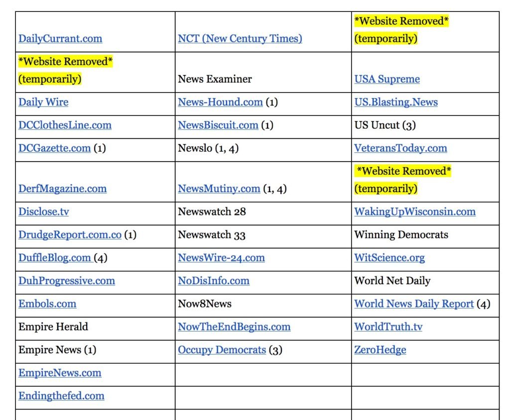Viewport: 510px width, 420px height.
Task: Visit Endingthefed.com link
Action: click(61, 396)
